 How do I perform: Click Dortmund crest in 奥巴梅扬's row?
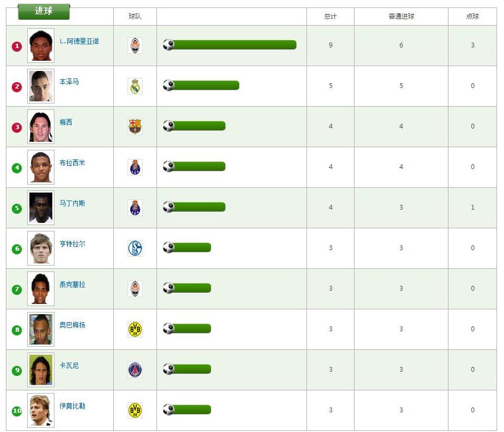click(135, 329)
